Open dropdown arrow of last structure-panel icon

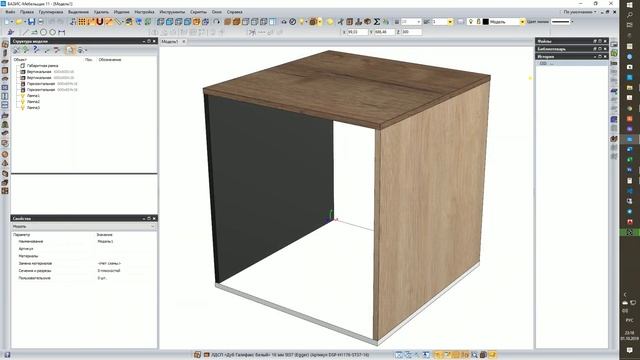(x=86, y=50)
